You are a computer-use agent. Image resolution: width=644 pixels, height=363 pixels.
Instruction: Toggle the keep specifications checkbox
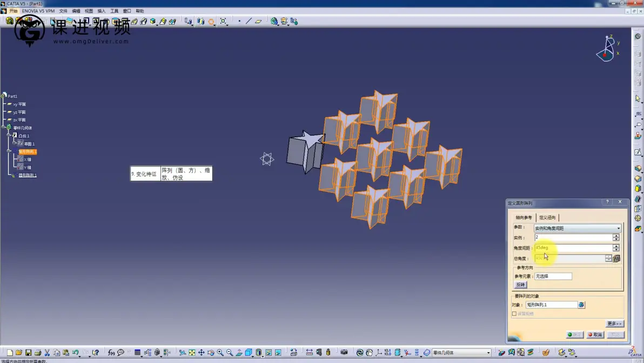click(x=514, y=314)
